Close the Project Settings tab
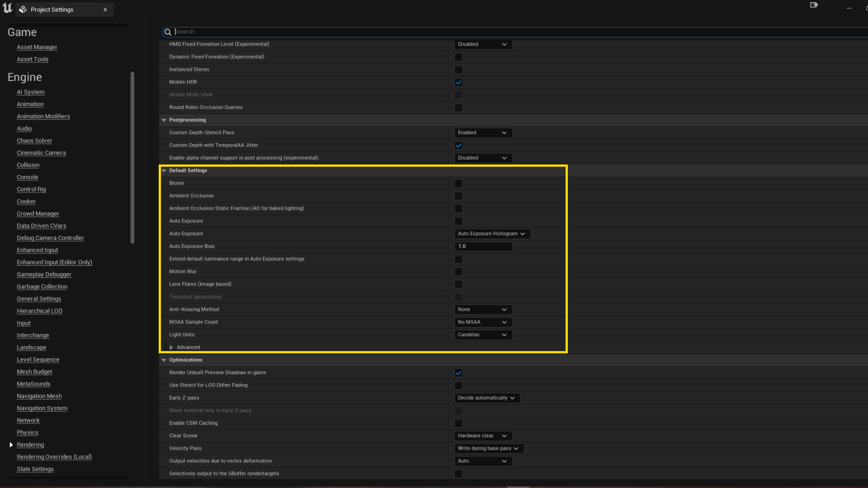Image resolution: width=868 pixels, height=488 pixels. tap(105, 9)
